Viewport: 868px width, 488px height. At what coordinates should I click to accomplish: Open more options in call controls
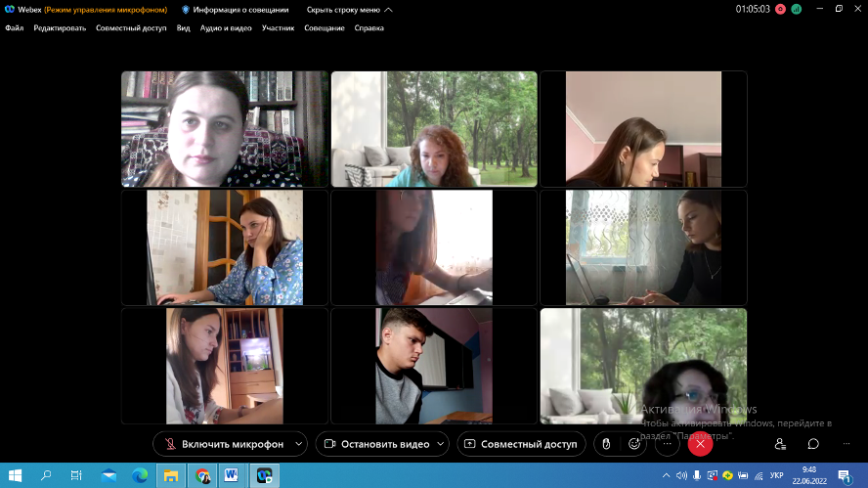coord(667,444)
